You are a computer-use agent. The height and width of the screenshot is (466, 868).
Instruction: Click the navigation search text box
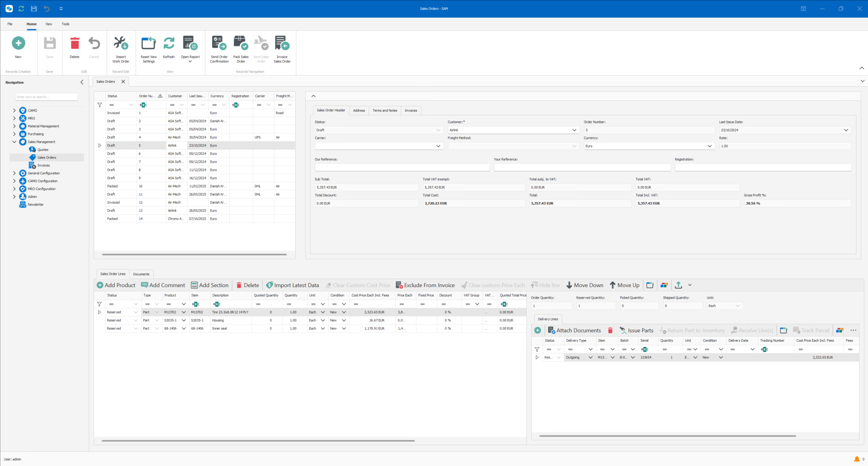(47, 97)
